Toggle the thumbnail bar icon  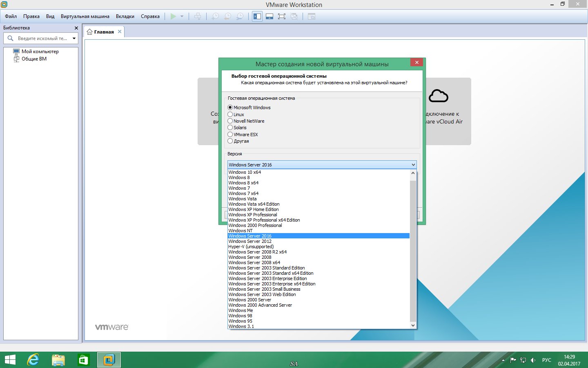pos(269,16)
